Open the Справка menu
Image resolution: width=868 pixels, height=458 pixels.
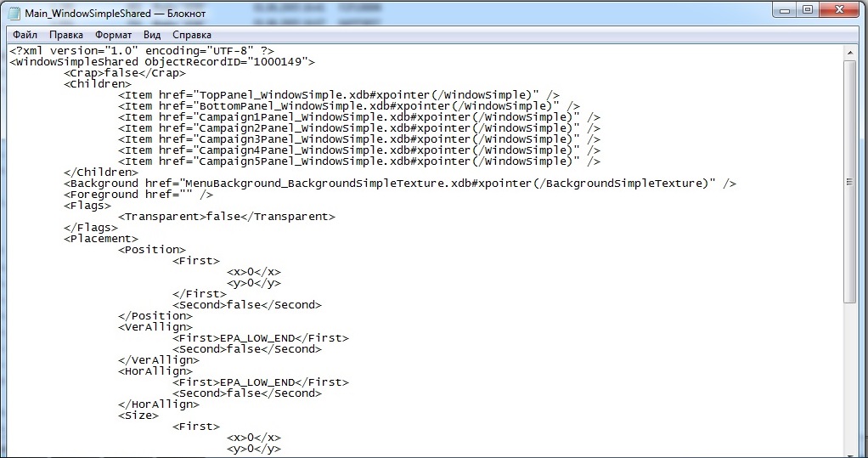[192, 35]
